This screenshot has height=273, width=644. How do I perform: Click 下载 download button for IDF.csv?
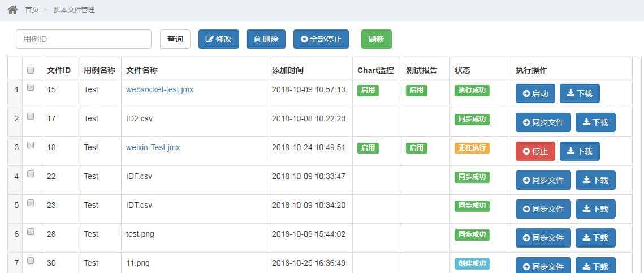coord(595,180)
